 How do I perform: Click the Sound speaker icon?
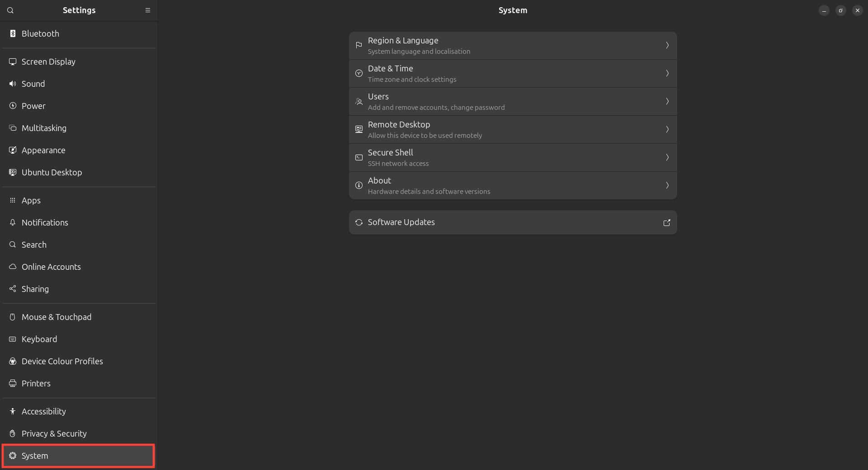click(x=13, y=84)
